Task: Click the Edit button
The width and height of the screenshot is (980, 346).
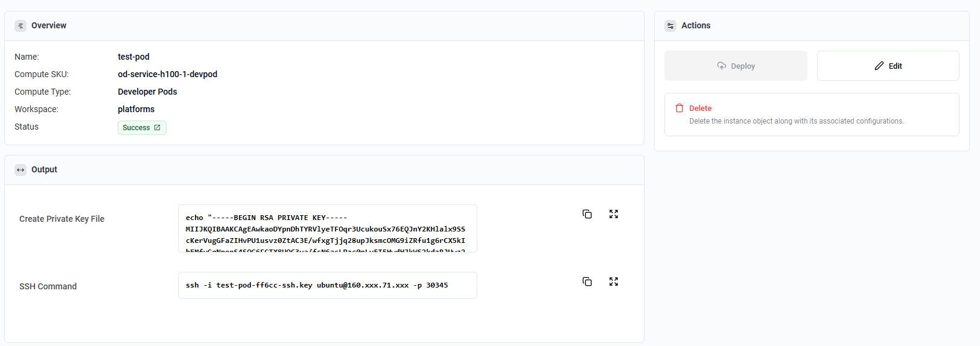Action: (x=888, y=66)
